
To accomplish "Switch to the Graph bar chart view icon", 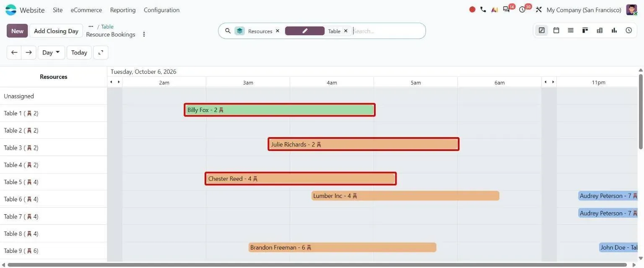I will tap(614, 30).
